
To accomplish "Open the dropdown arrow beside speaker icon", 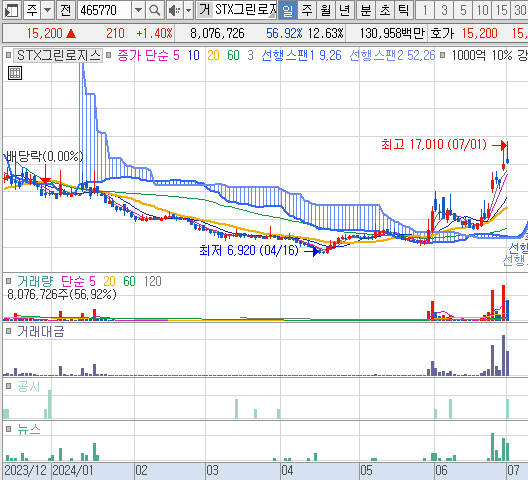I will pyautogui.click(x=189, y=10).
